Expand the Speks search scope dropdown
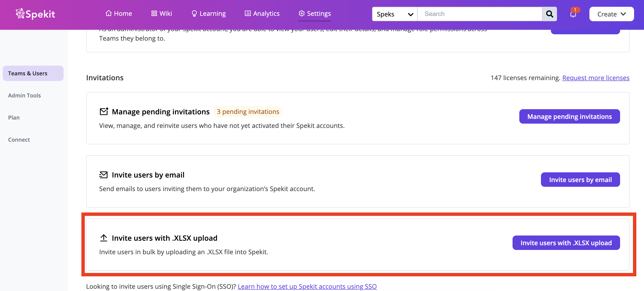The height and width of the screenshot is (291, 644). pos(395,14)
